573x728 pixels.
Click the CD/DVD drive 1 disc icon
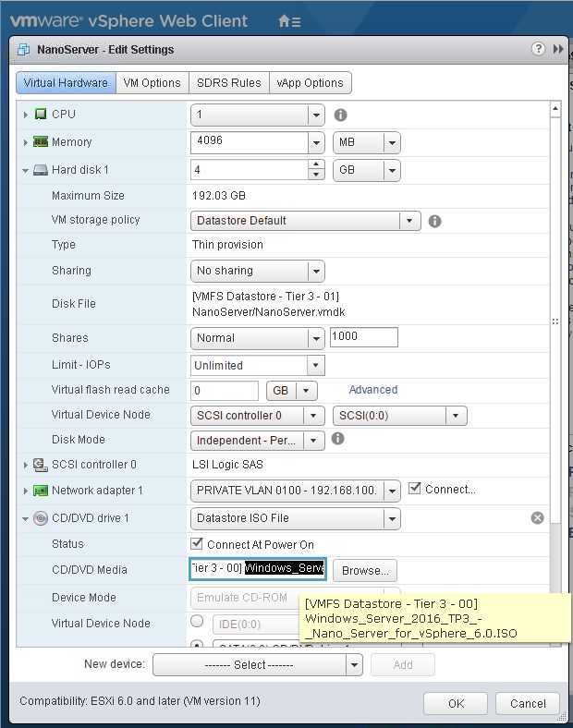[x=41, y=518]
